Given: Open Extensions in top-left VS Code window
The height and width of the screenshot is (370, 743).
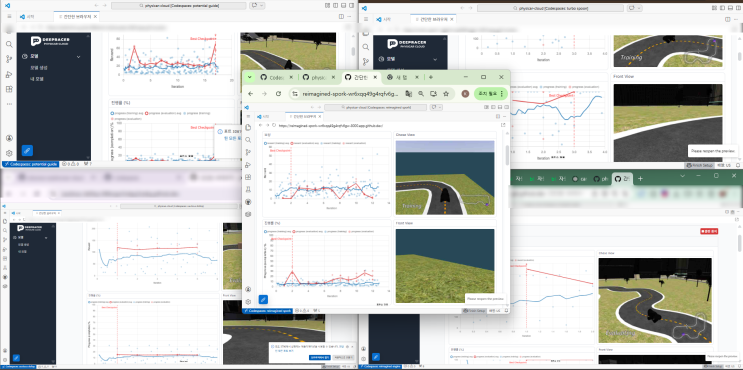Looking at the screenshot, I should 9,89.
